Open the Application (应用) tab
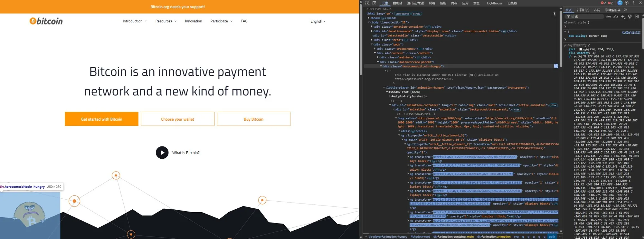This screenshot has height=239, width=644. [x=465, y=3]
